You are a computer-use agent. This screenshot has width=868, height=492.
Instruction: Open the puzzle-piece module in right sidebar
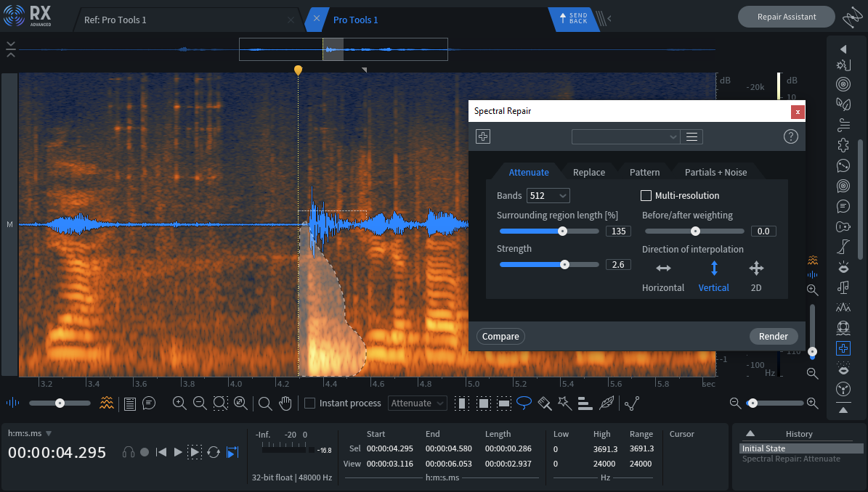843,145
